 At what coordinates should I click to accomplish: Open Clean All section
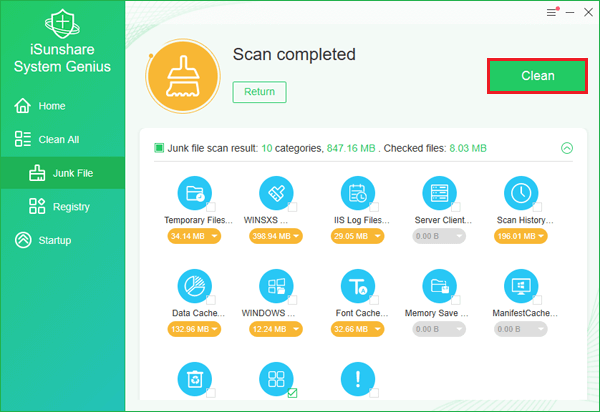pyautogui.click(x=62, y=140)
